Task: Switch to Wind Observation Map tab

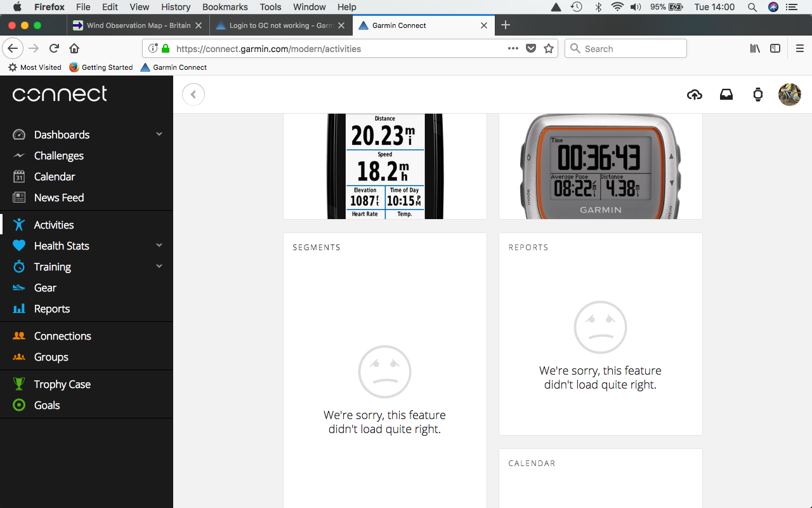Action: [x=138, y=25]
